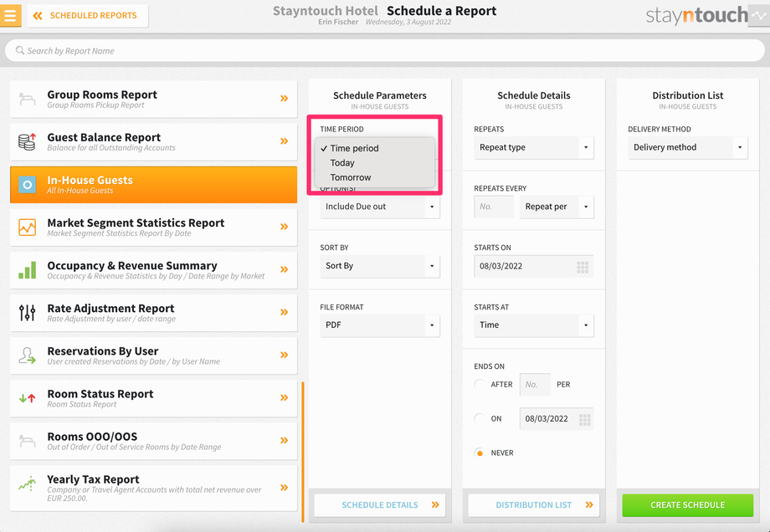Click Yearly Tax Report graph icon

coord(27,484)
